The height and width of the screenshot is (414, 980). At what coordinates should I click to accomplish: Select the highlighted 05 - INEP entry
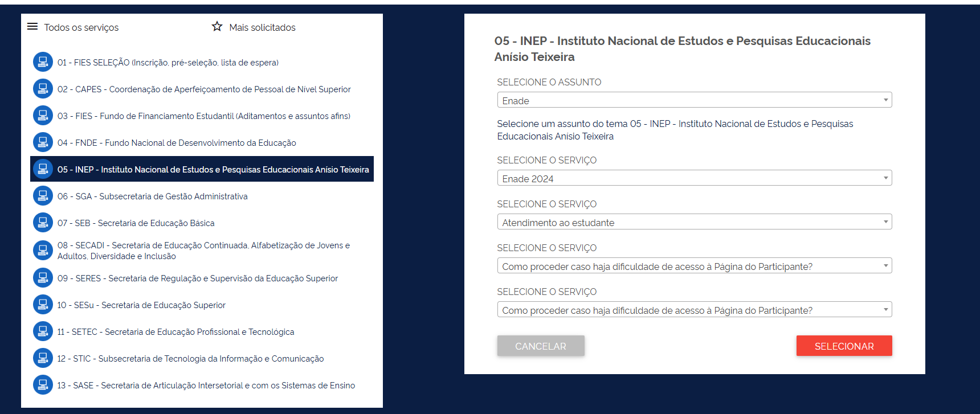(202, 169)
